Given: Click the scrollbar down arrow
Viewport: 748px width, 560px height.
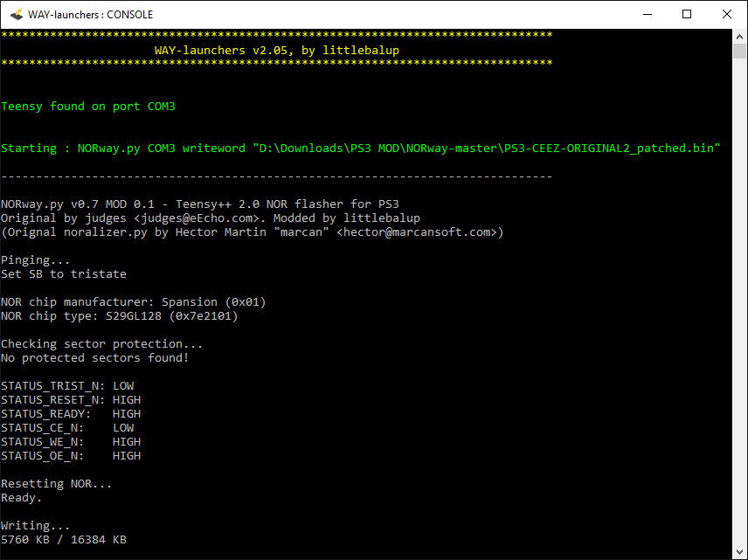Looking at the screenshot, I should (x=739, y=552).
